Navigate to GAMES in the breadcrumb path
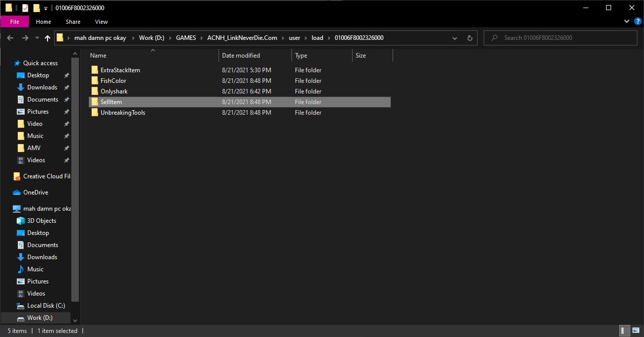The width and height of the screenshot is (644, 337). [186, 38]
